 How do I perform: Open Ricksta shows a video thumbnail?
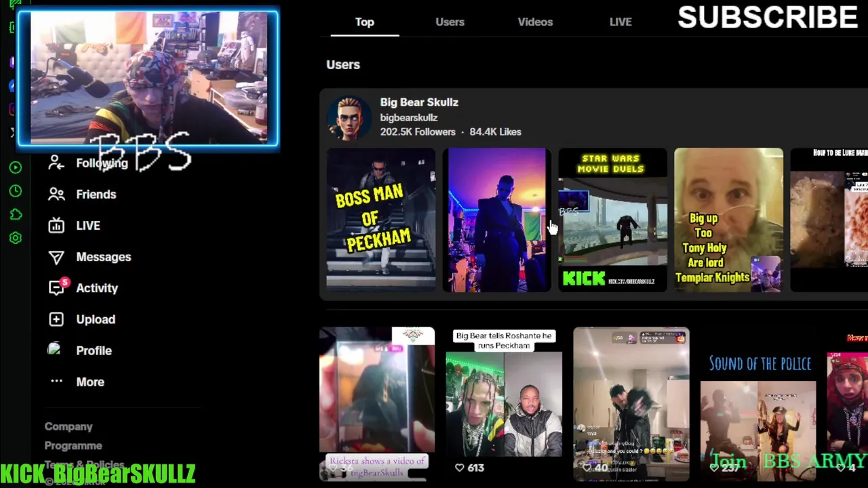377,404
